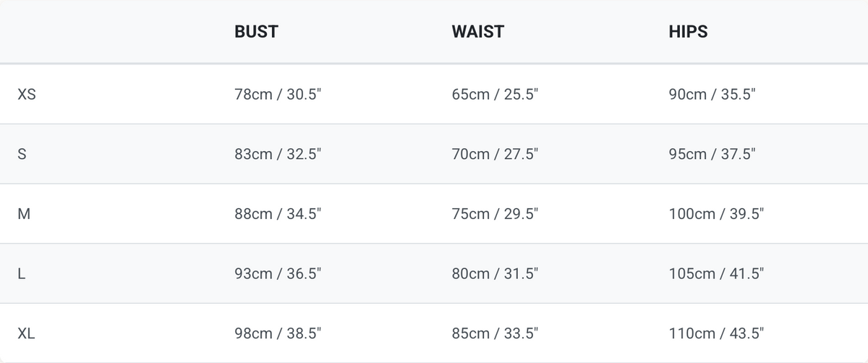Screen dimensions: 868x363
Task: Click the WAIST column header
Action: coord(477,32)
